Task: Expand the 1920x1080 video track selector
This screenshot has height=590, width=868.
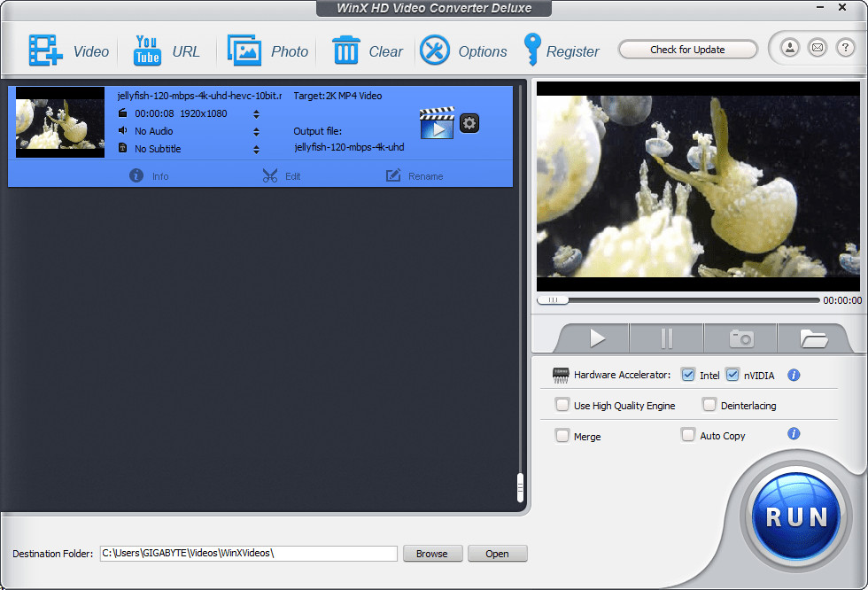Action: coord(256,113)
